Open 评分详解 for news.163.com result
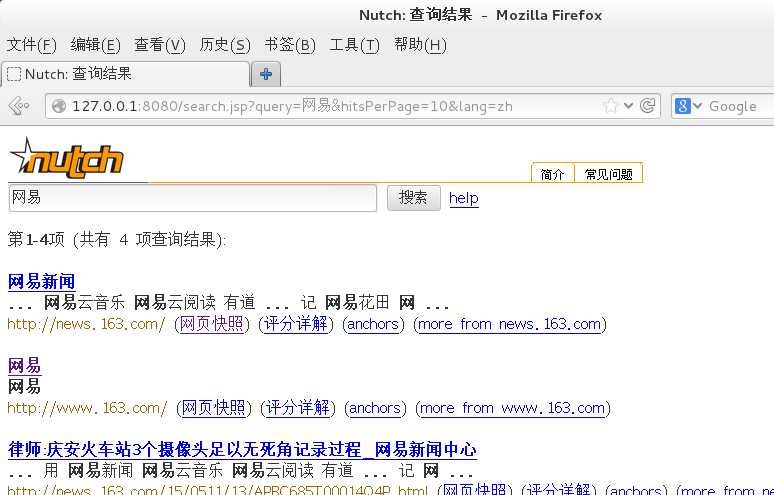The height and width of the screenshot is (495, 774). click(295, 324)
